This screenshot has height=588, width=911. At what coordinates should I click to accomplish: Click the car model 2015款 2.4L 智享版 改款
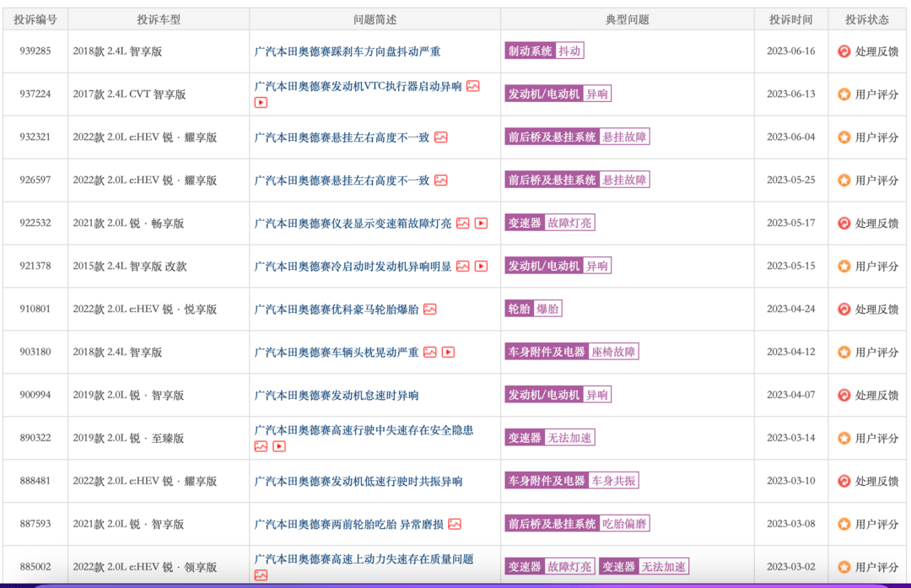[x=130, y=267]
